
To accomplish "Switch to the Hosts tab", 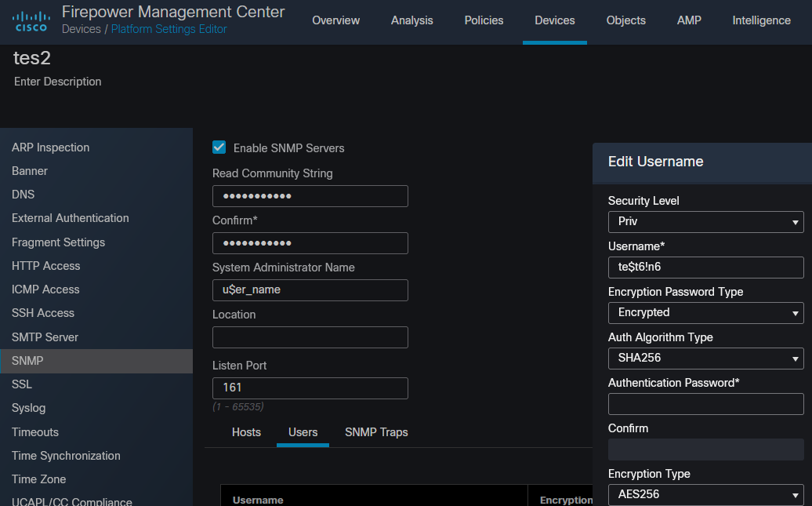I will 246,432.
